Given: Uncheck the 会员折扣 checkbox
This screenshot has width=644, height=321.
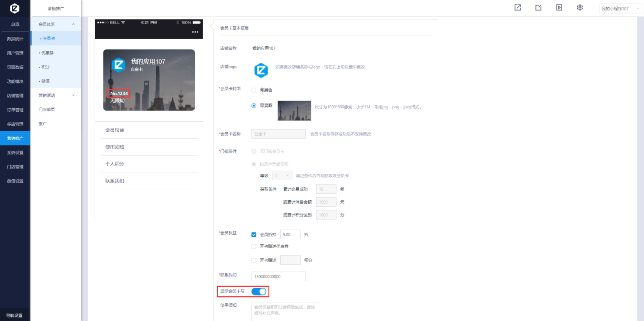Looking at the screenshot, I should tap(254, 235).
